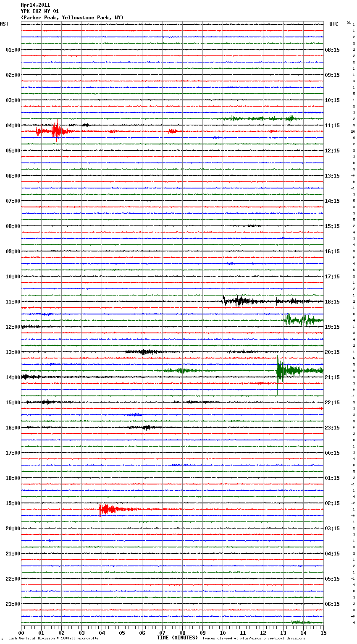Click the 21:15 UTC row label
The image size is (357, 644).
(332, 377)
